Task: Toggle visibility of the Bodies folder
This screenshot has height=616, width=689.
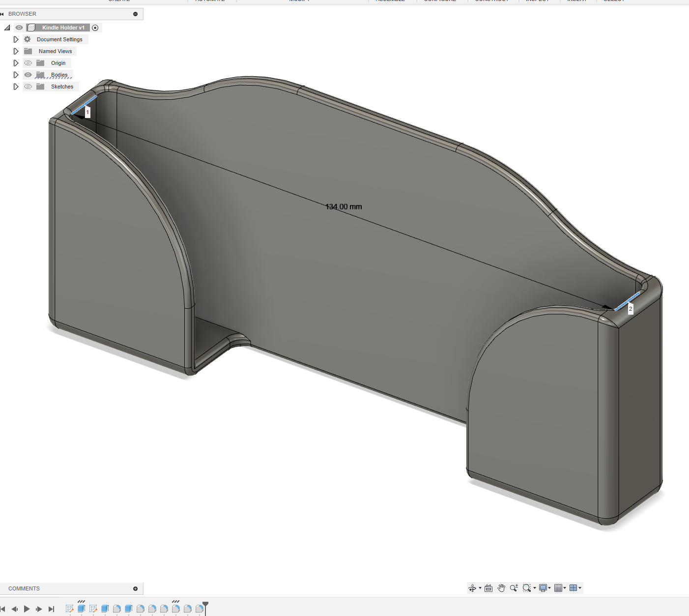Action: pos(28,74)
